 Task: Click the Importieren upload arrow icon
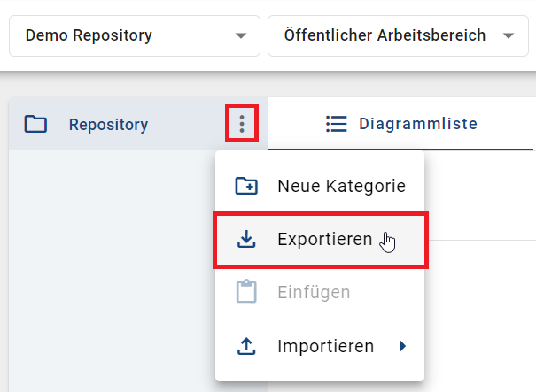[246, 346]
